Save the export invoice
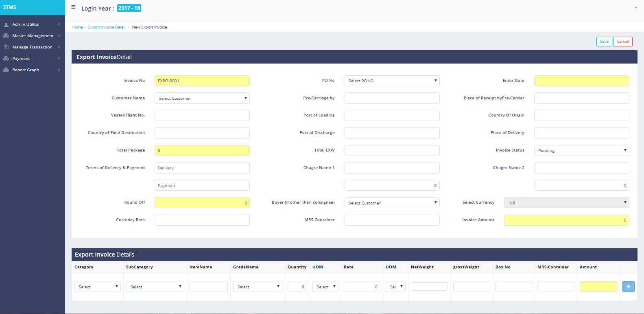Image resolution: width=644 pixels, height=314 pixels. [x=604, y=42]
